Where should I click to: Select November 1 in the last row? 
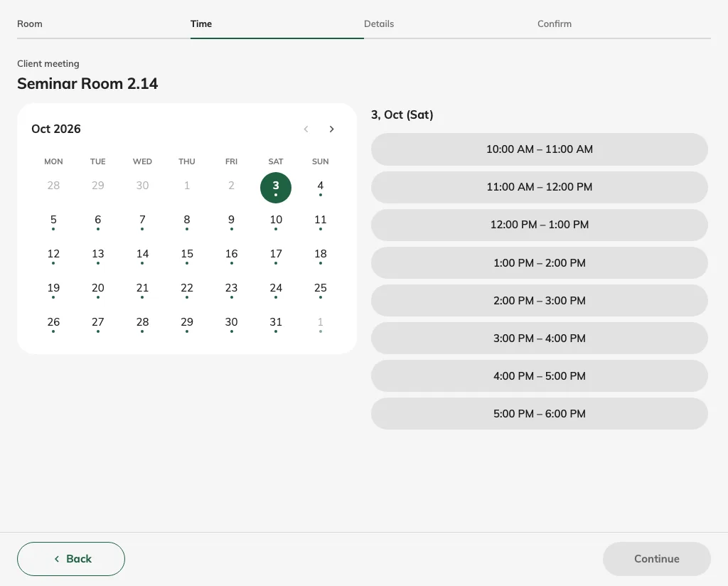coord(321,324)
